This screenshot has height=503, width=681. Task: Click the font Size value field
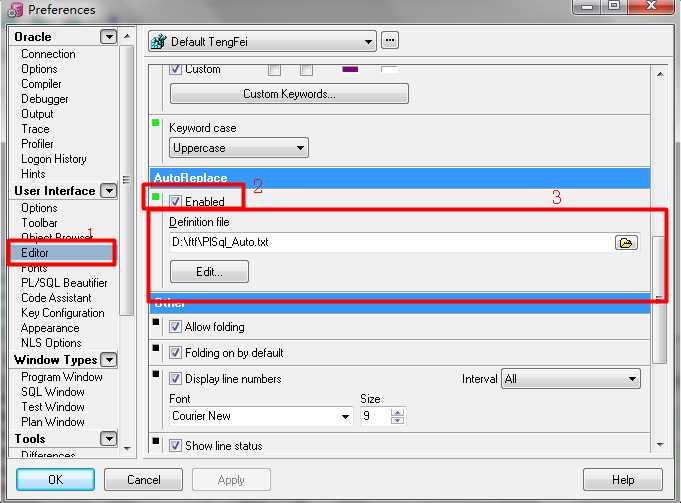click(375, 416)
